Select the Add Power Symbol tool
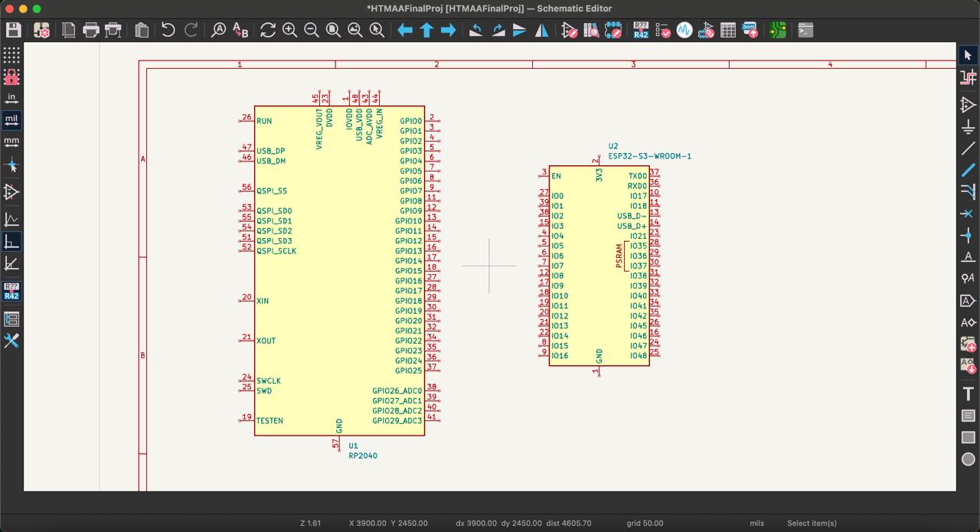This screenshot has width=980, height=532. pyautogui.click(x=969, y=126)
